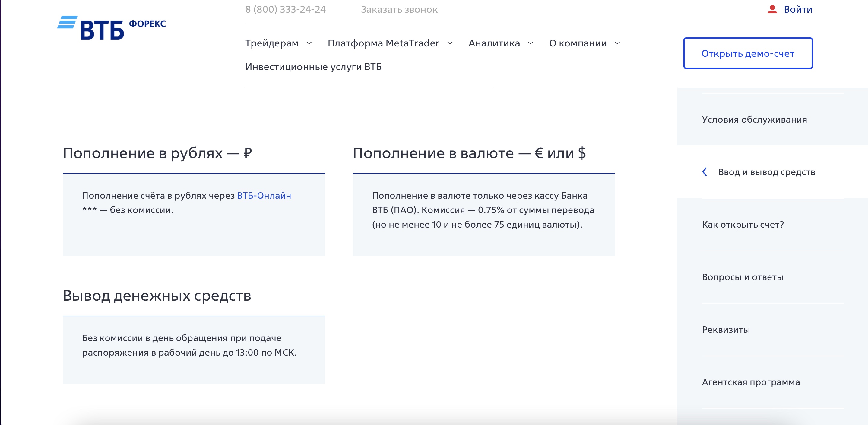Image resolution: width=868 pixels, height=425 pixels.
Task: Open Агентская программа sidebar item
Action: click(x=751, y=382)
